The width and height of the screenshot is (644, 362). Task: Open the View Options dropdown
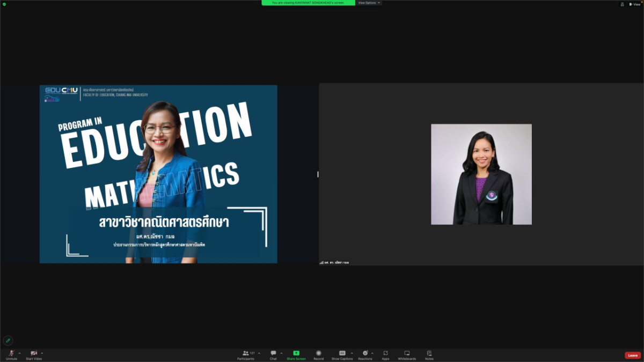[x=369, y=3]
